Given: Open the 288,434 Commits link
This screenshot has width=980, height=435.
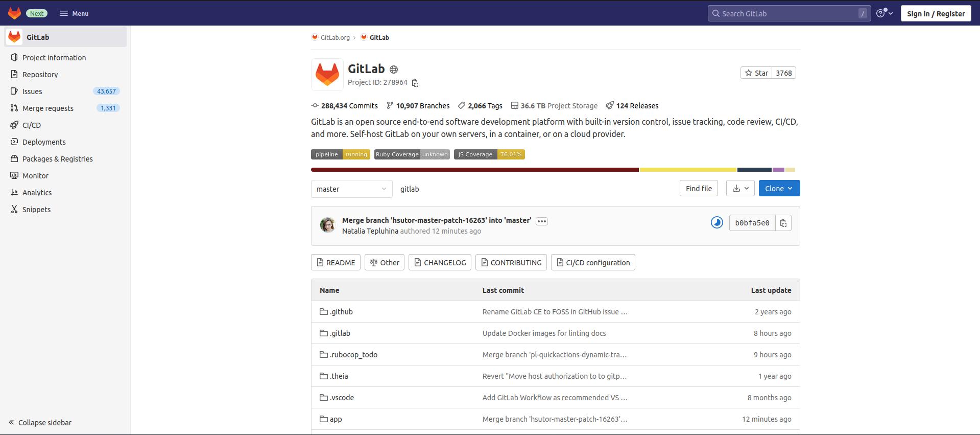Looking at the screenshot, I should pyautogui.click(x=345, y=106).
